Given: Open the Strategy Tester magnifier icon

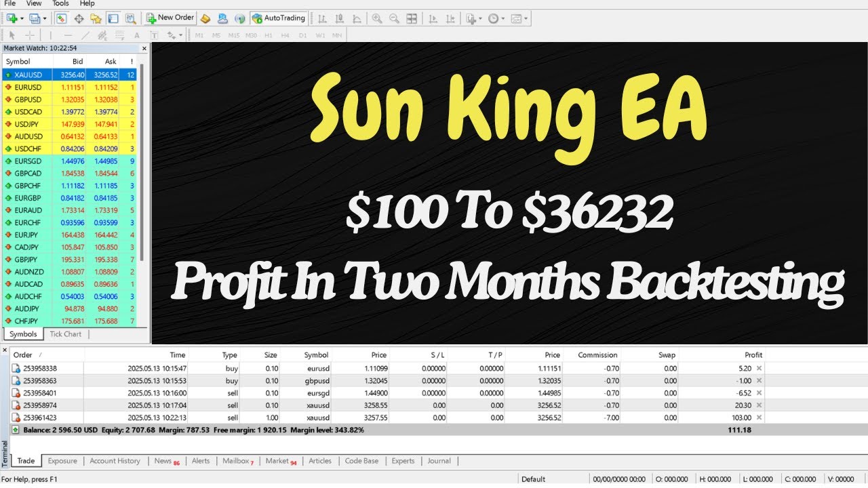Looking at the screenshot, I should click(x=130, y=18).
